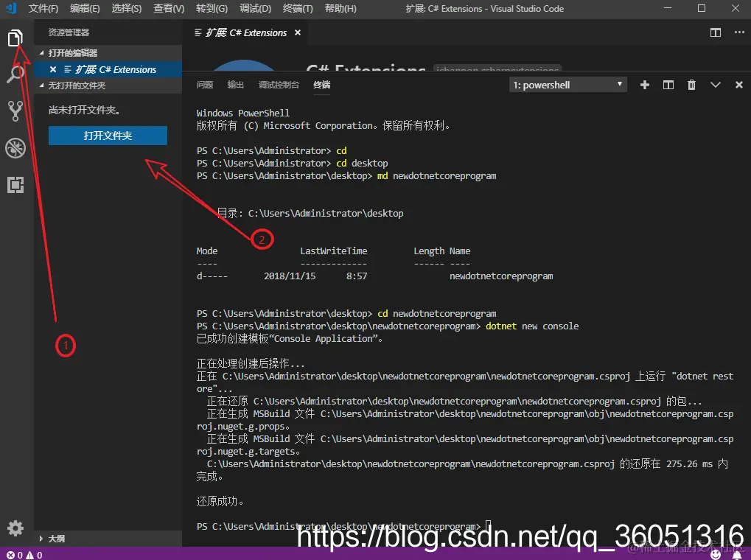Split the terminal panel

coord(668,85)
